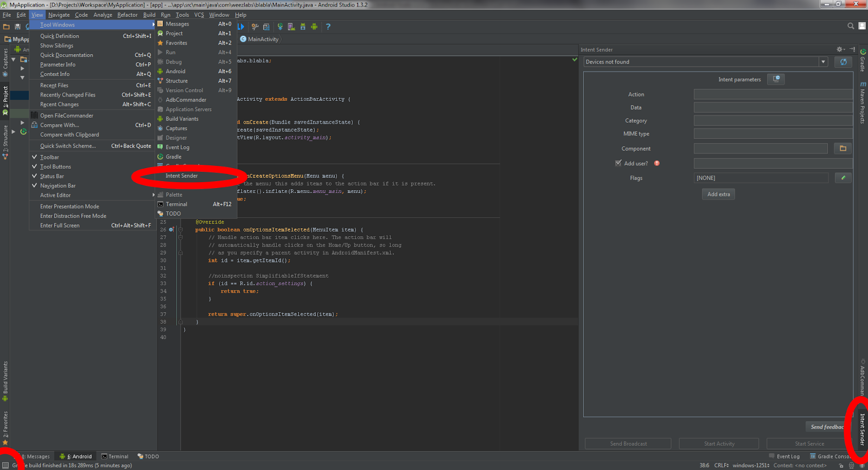The image size is (868, 470).
Task: Collapse the code fold at line 26
Action: (x=181, y=230)
